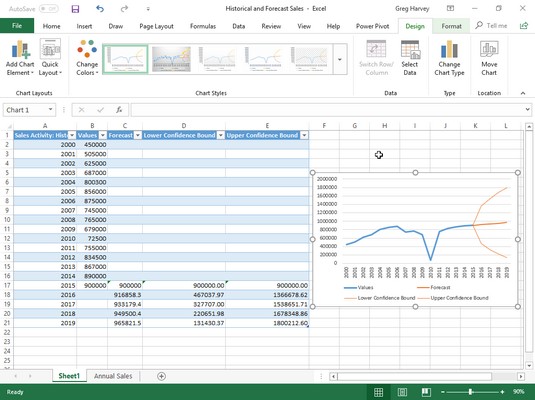Open the Quick Layout gallery
The image size is (535, 400).
(50, 58)
